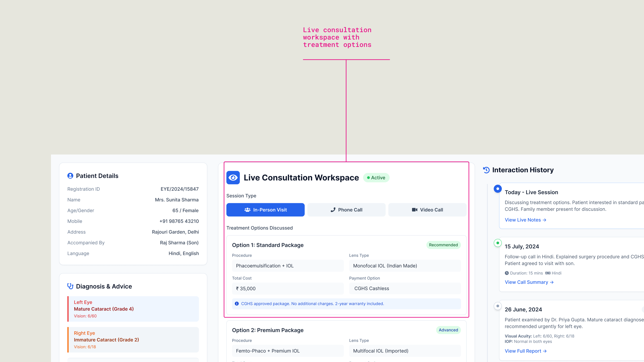Select the In-Person Visit session type
This screenshot has height=362, width=644.
point(265,210)
